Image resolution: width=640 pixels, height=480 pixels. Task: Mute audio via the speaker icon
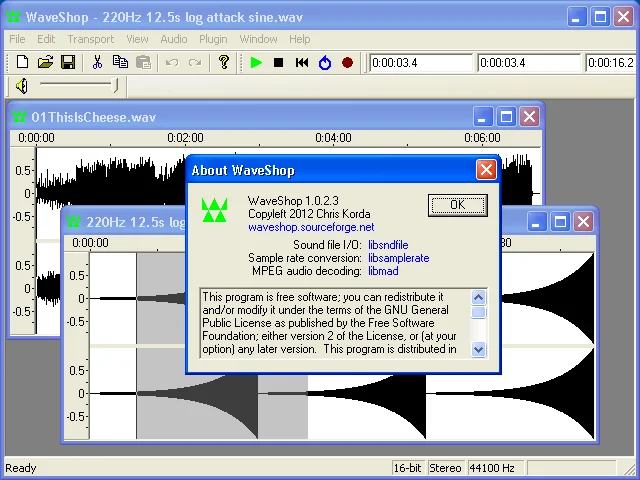22,86
